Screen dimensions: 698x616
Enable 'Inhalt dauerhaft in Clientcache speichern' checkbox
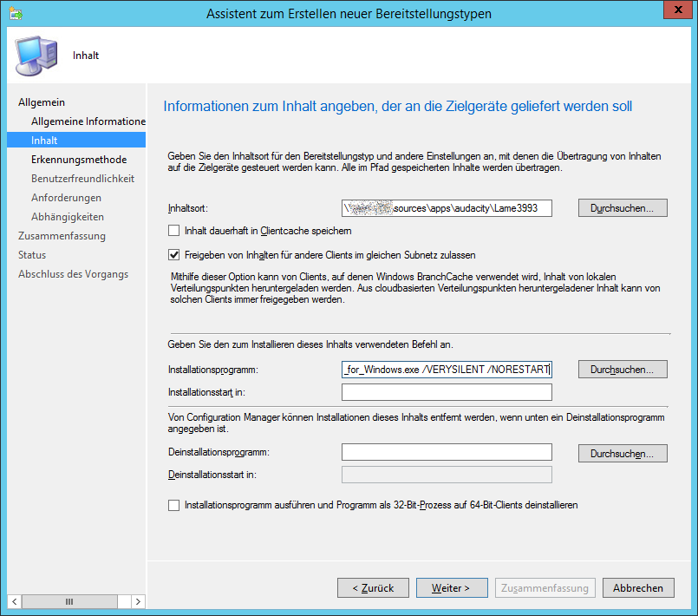pos(174,231)
